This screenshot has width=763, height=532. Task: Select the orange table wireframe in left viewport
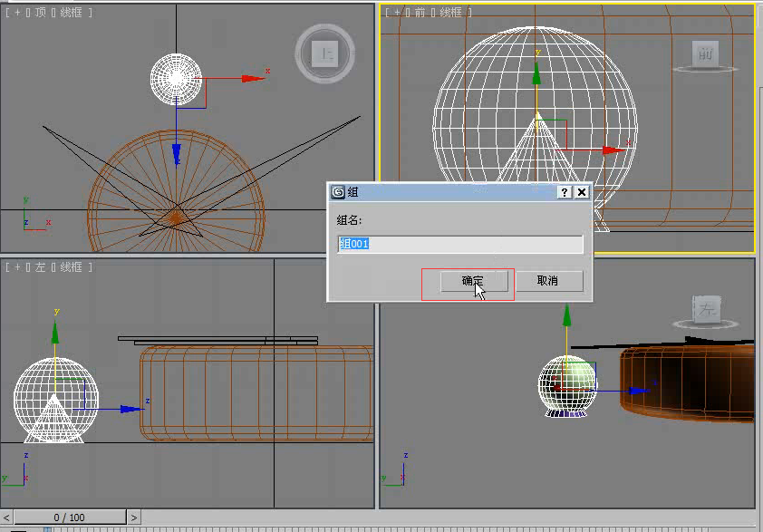(x=257, y=393)
